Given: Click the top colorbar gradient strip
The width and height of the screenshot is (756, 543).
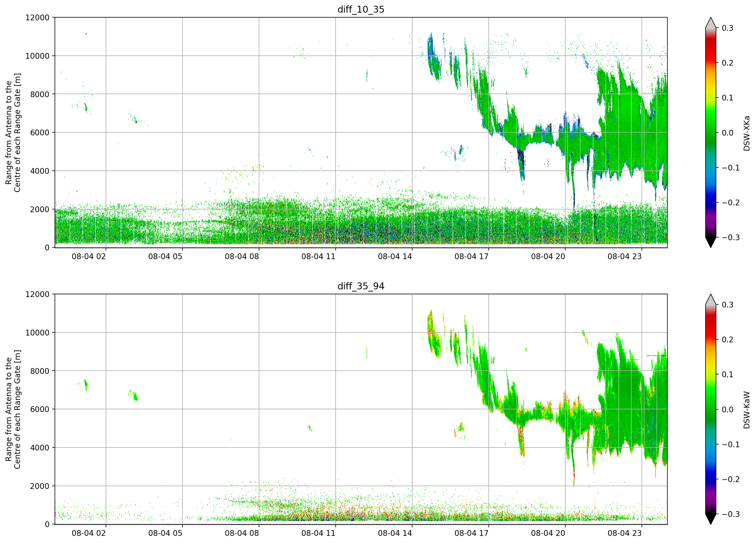Looking at the screenshot, I should pyautogui.click(x=711, y=132).
